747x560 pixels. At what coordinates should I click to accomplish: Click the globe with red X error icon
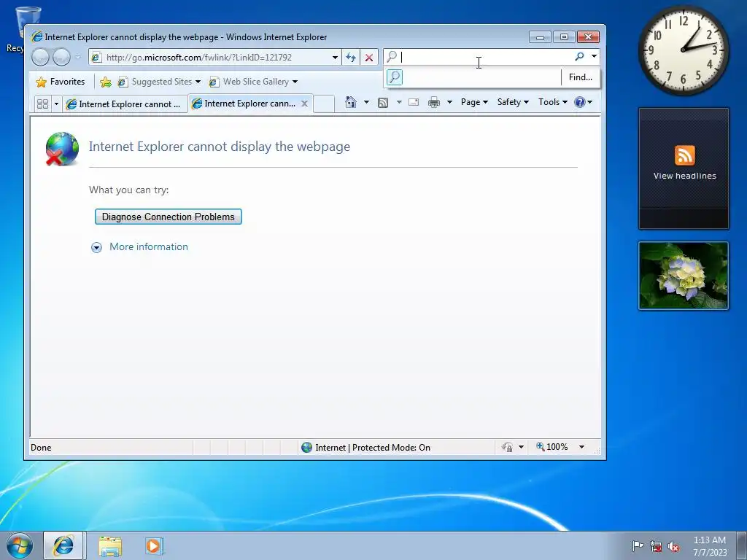click(62, 149)
